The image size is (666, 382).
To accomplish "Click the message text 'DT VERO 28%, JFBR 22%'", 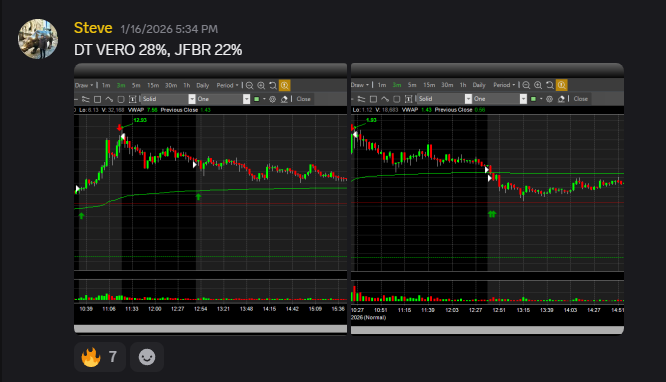I will click(x=158, y=50).
